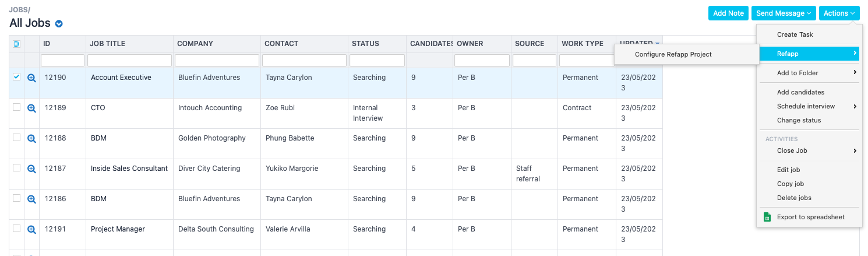Tick the checkbox for job 12189
868x256 pixels.
pyautogui.click(x=16, y=107)
